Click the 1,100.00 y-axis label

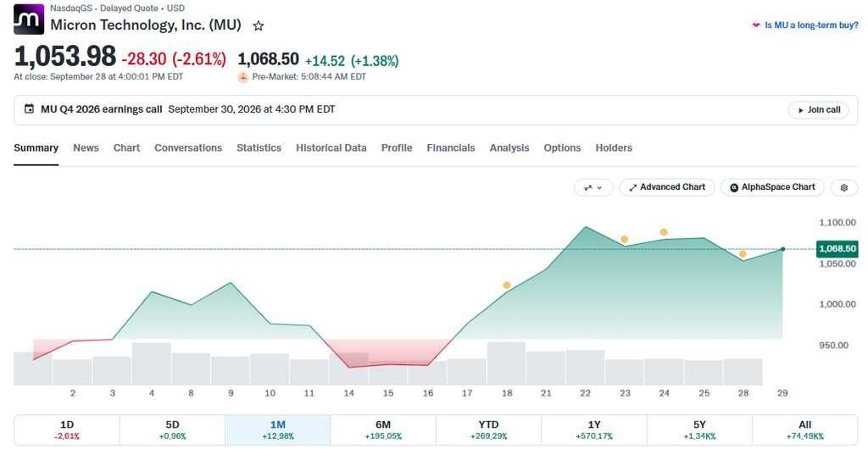tap(837, 222)
